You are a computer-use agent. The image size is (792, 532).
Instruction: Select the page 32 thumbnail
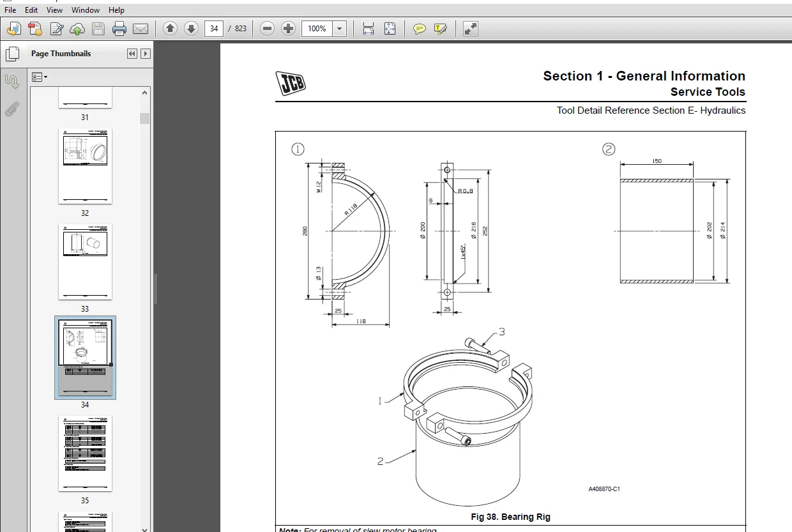[x=85, y=166]
